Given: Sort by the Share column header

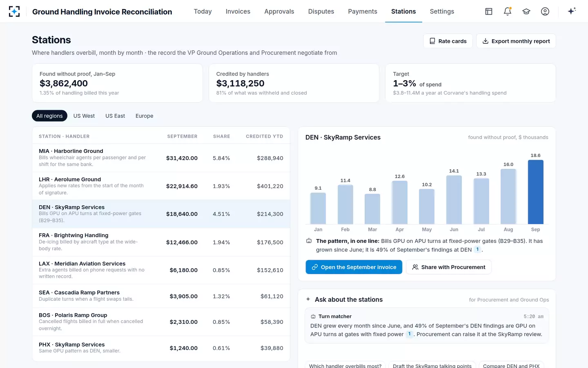Looking at the screenshot, I should coord(221,136).
